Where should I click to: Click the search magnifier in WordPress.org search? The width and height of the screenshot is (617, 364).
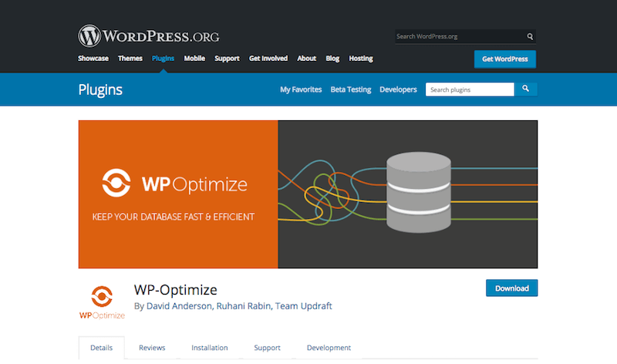coord(530,36)
